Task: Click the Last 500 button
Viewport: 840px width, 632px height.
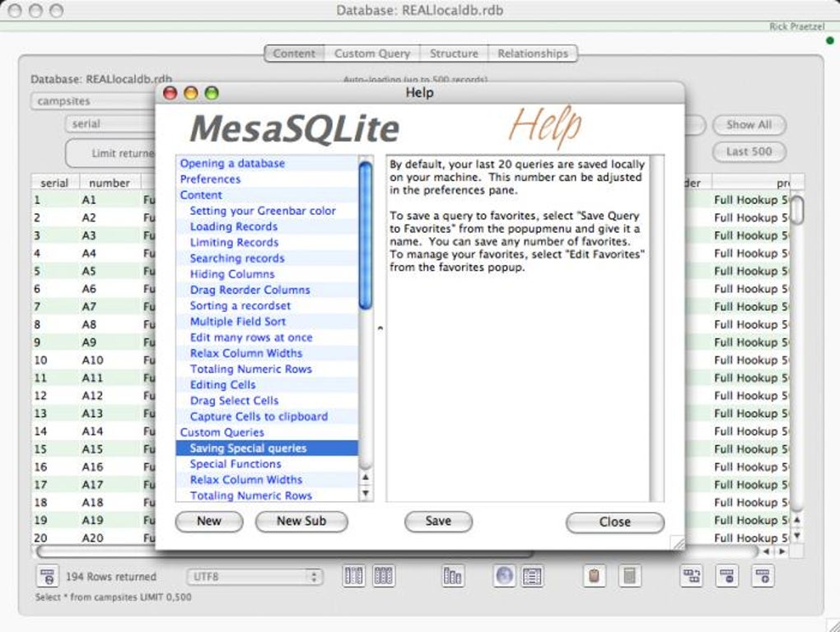Action: pyautogui.click(x=749, y=151)
